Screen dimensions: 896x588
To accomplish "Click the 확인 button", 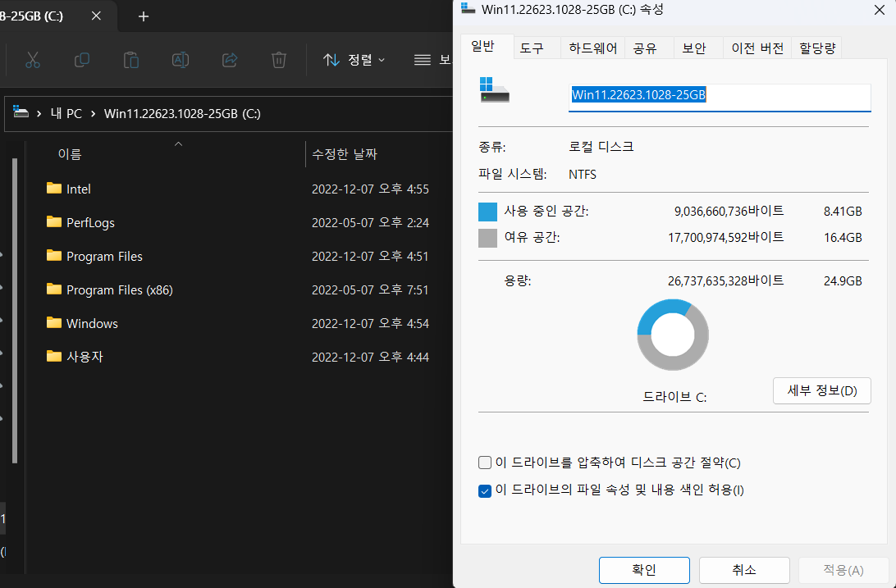I will click(x=644, y=570).
